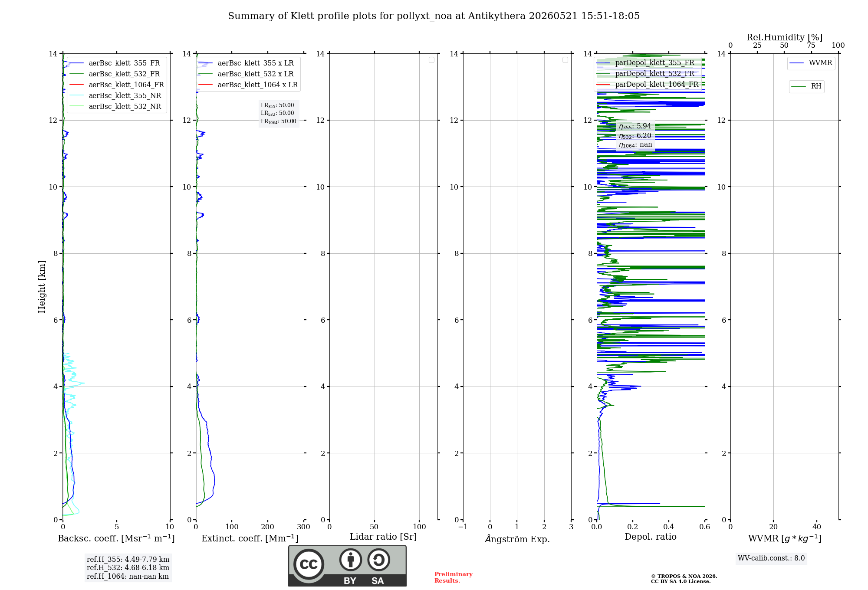This screenshot has width=868, height=590.
Task: Click the aerBsc_klett_355_FR legend entry
Action: (115, 63)
